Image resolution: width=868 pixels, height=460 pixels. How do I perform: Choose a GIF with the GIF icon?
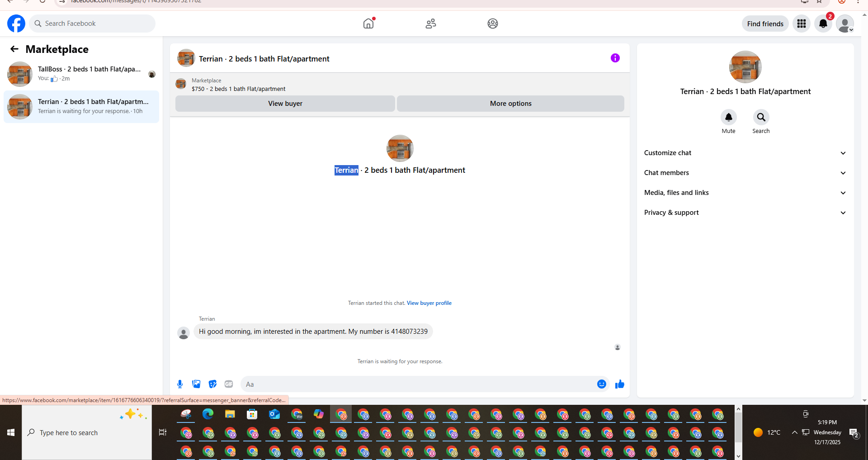coord(229,384)
